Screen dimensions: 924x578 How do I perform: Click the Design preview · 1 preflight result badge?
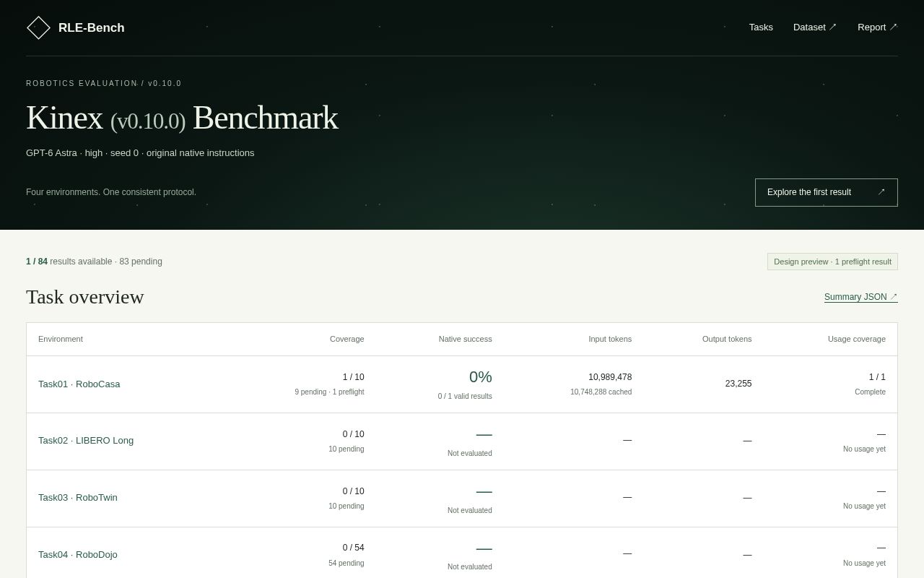[x=832, y=262]
